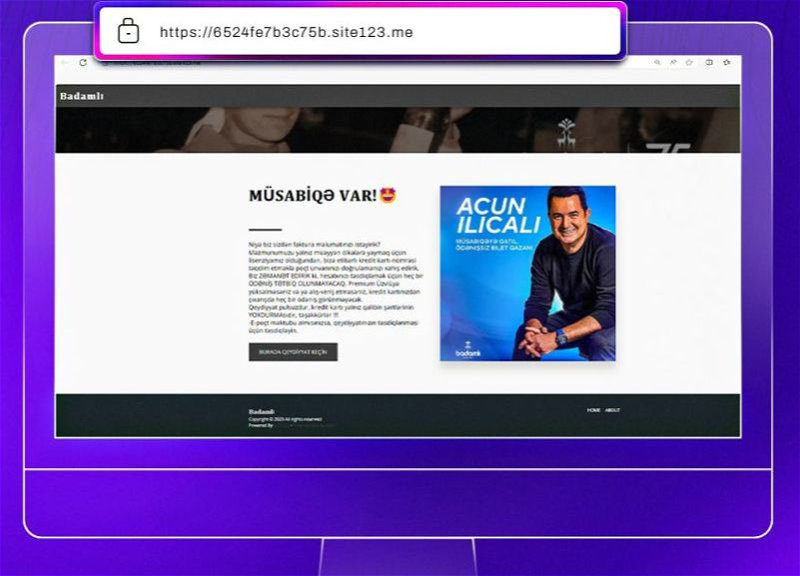Click the heart-eyes emoji beside the heading
Image resolution: width=800 pixels, height=576 pixels.
pos(388,194)
